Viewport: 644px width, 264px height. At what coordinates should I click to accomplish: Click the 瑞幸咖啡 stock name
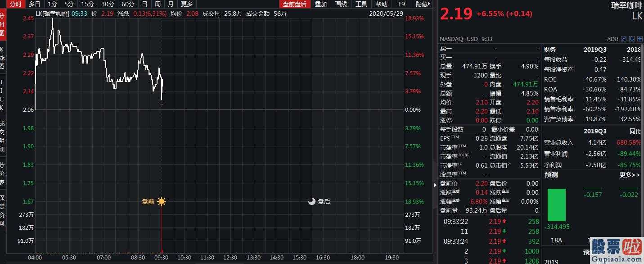[626, 5]
